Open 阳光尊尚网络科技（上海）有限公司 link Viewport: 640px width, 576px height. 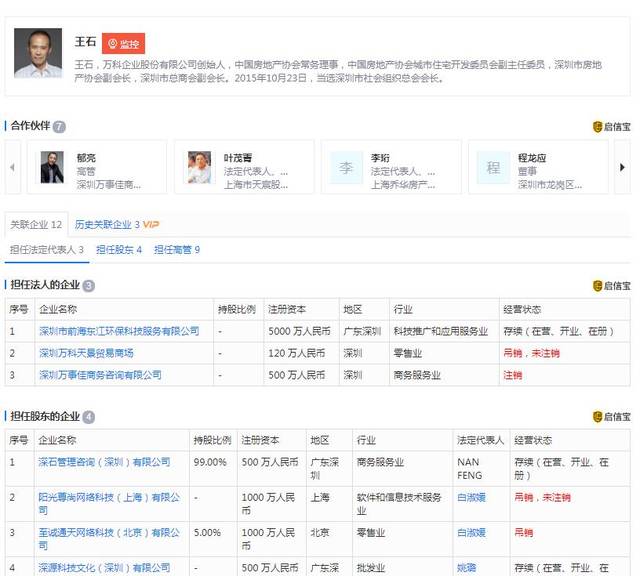(x=109, y=504)
